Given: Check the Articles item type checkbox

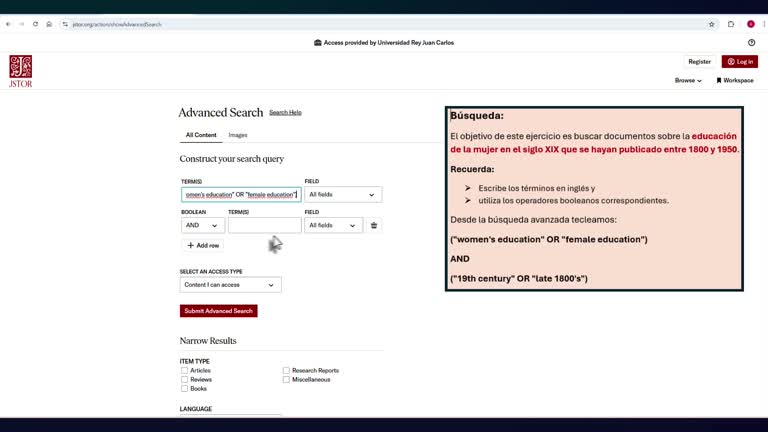Looking at the screenshot, I should click(x=184, y=370).
